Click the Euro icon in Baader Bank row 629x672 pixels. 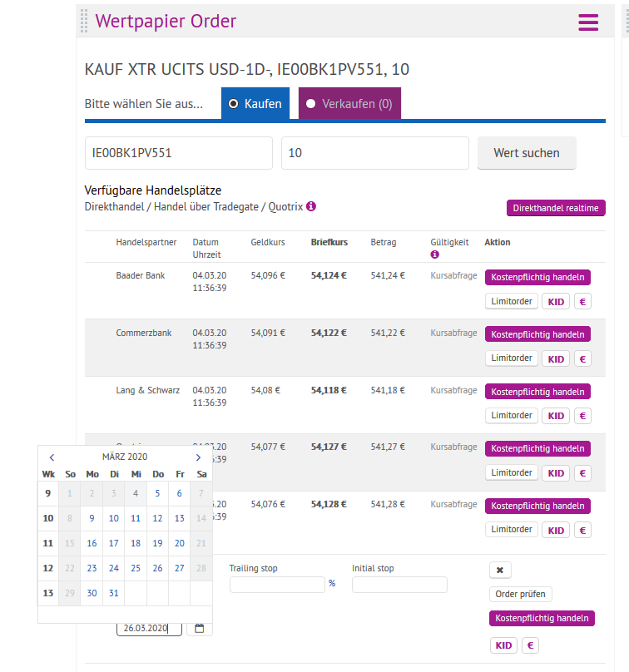point(582,301)
